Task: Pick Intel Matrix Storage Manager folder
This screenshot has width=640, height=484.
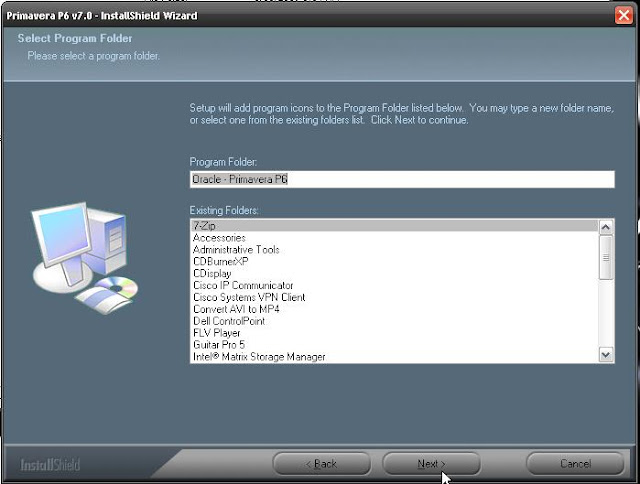Action: tap(395, 357)
